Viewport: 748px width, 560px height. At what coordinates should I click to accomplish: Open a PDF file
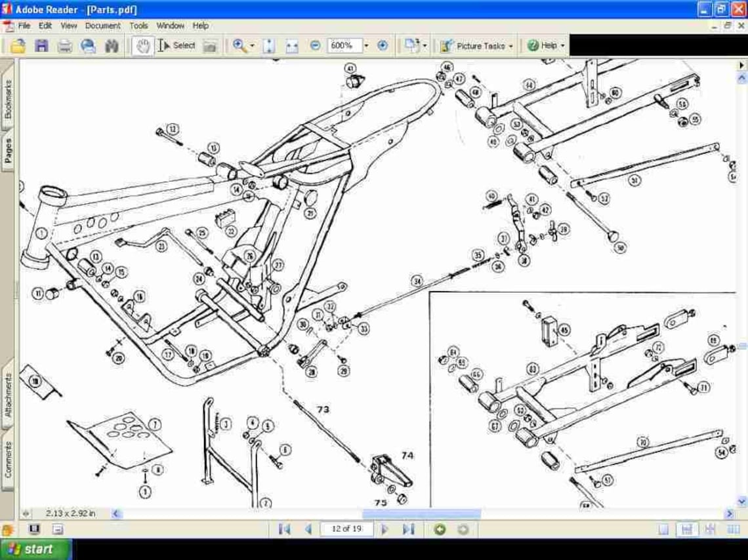click(18, 46)
